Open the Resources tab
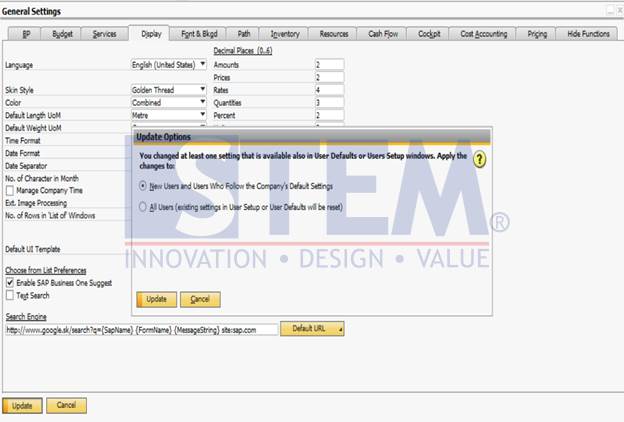The width and height of the screenshot is (624, 422). pos(333,34)
